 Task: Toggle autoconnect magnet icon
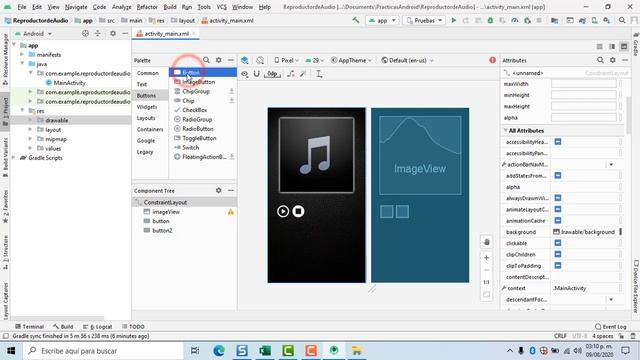[257, 74]
